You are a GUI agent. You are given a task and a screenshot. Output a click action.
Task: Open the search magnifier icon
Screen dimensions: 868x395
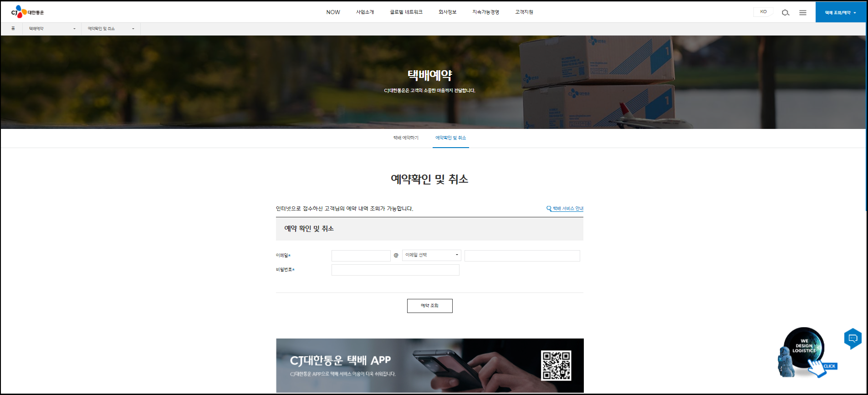(785, 13)
